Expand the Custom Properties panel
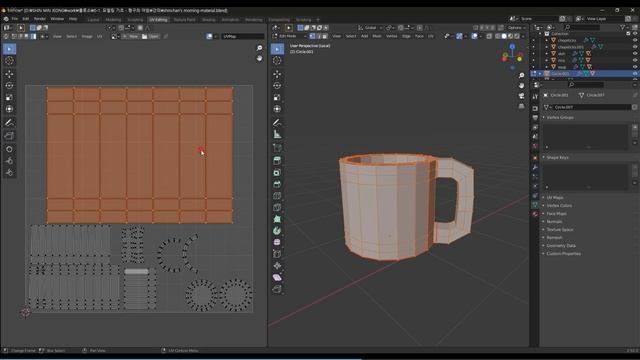This screenshot has width=640, height=360. [x=563, y=253]
